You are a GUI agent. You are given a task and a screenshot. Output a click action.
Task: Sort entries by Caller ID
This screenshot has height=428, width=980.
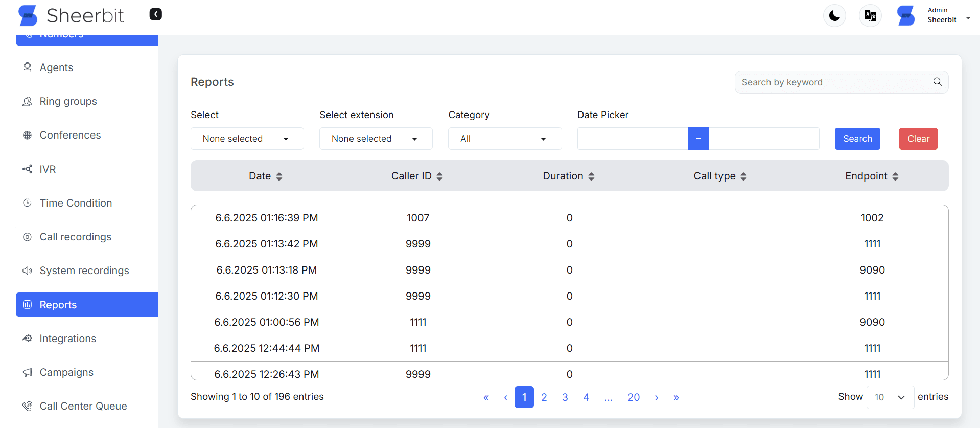pos(416,176)
